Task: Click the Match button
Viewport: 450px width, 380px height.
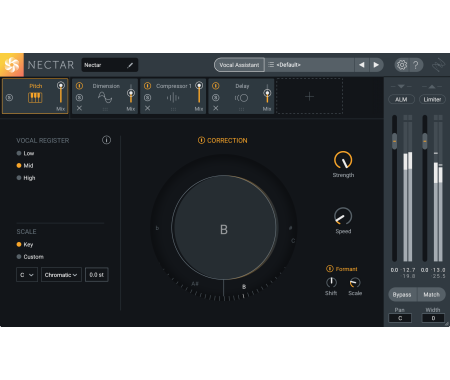Action: (432, 295)
